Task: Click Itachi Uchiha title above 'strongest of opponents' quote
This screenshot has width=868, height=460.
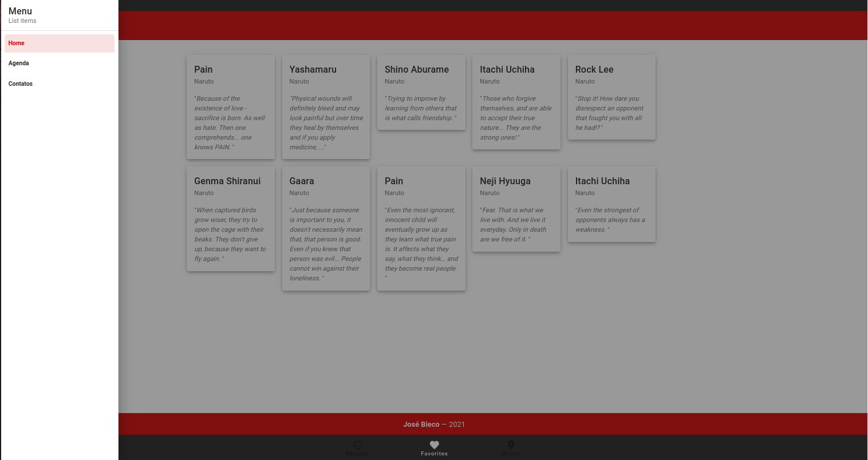Action: coord(602,181)
